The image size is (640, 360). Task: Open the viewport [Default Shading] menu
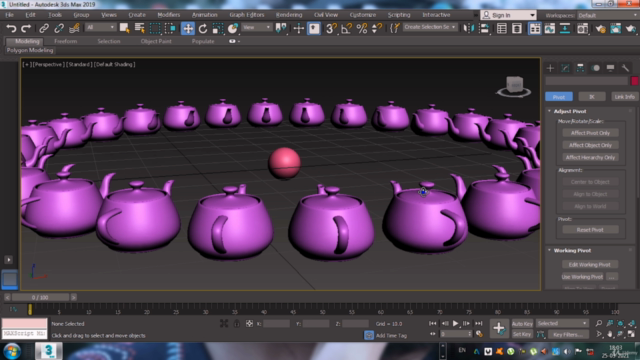coord(114,64)
